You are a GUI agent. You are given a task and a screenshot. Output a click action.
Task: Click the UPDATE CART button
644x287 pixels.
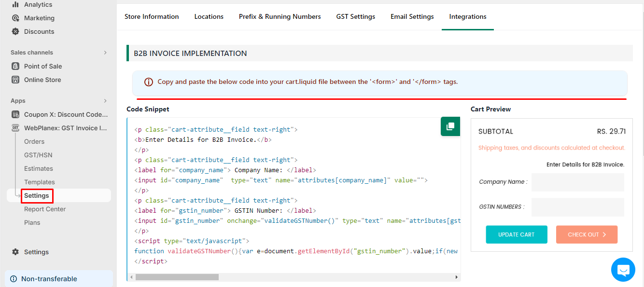click(517, 234)
